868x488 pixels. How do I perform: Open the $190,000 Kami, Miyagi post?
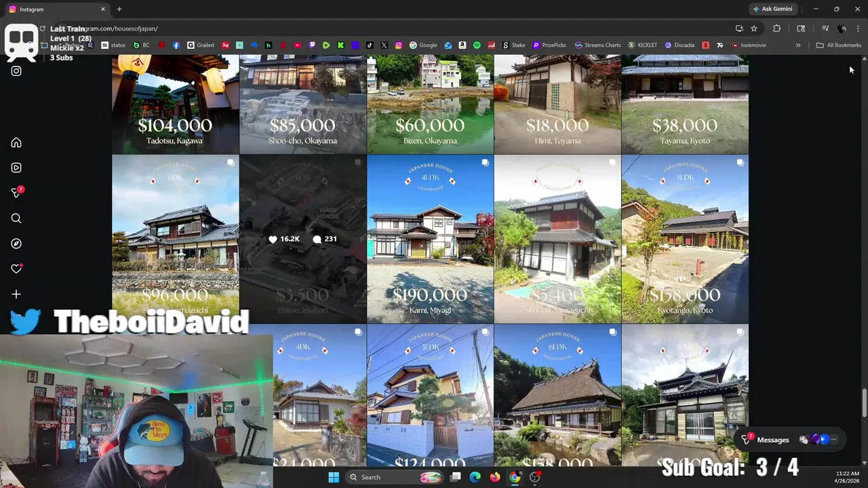(430, 239)
